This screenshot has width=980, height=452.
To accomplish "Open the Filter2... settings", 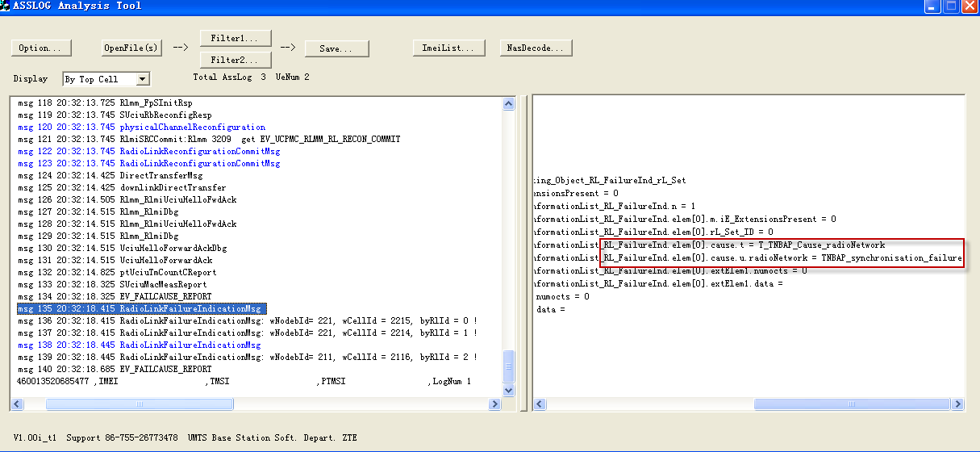I will point(235,60).
